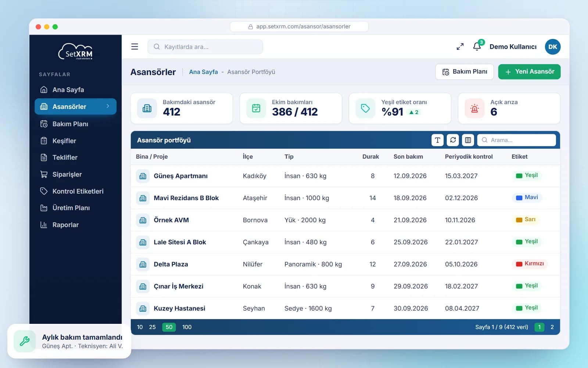Click the browser address bar URL

[x=299, y=26]
